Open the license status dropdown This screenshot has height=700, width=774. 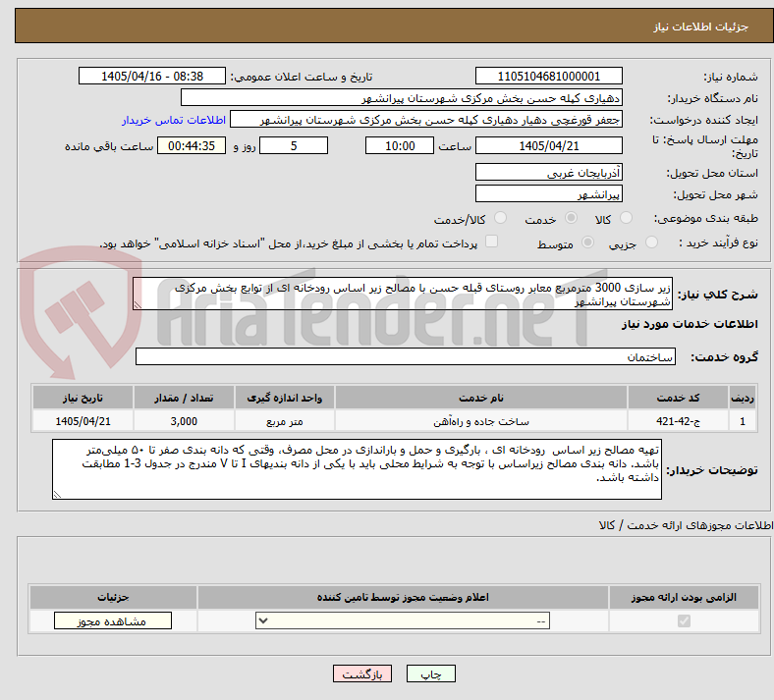(403, 620)
